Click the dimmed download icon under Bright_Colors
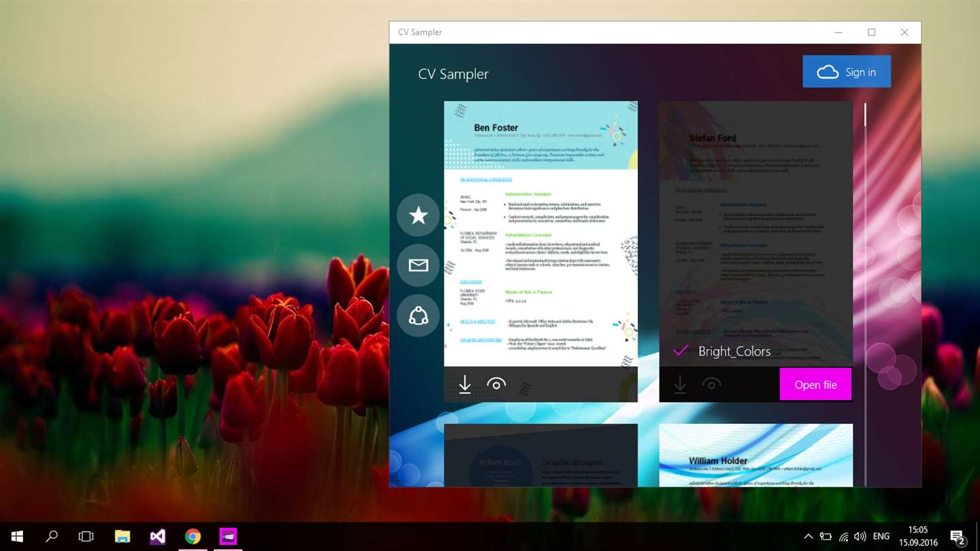Screen dimensions: 980x551 680,384
